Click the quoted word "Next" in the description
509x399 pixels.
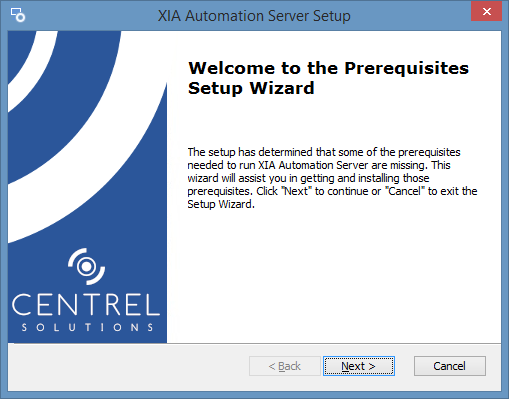(296, 191)
